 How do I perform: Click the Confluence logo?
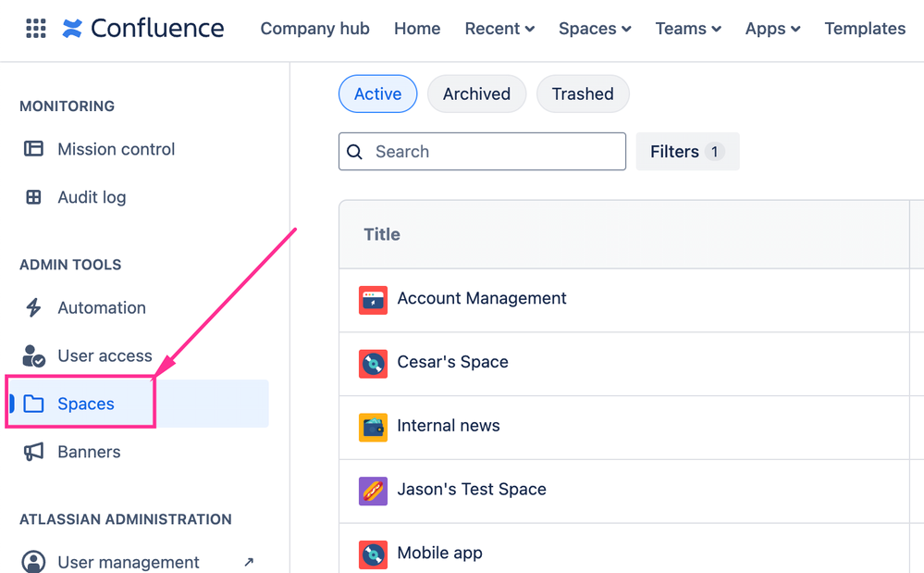click(143, 28)
